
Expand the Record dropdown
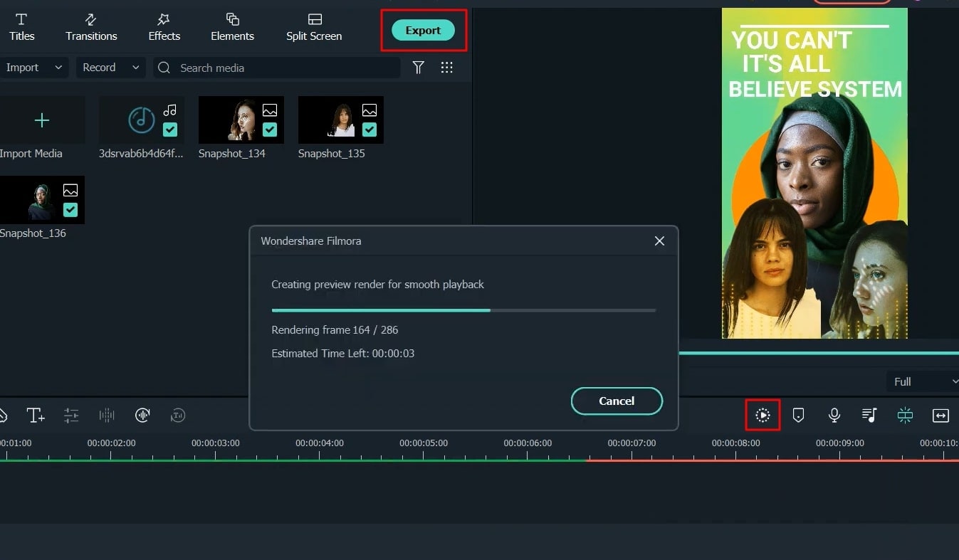(110, 68)
